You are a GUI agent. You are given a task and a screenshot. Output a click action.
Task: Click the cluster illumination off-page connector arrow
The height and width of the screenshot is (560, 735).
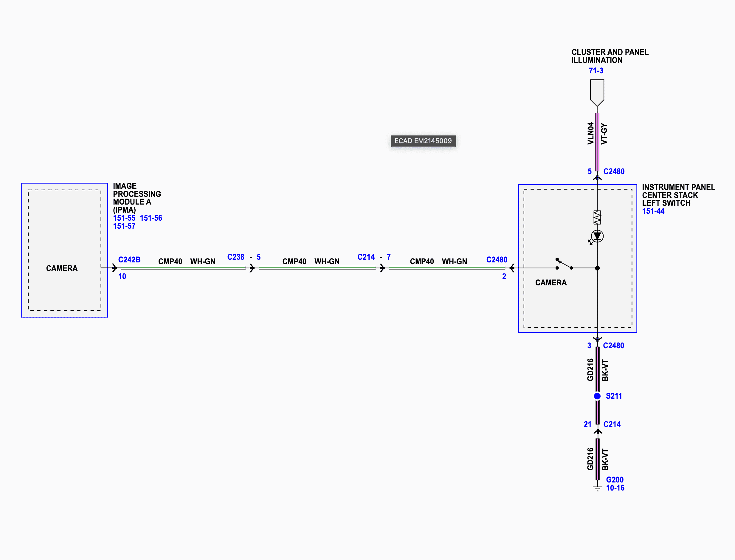coord(597,92)
